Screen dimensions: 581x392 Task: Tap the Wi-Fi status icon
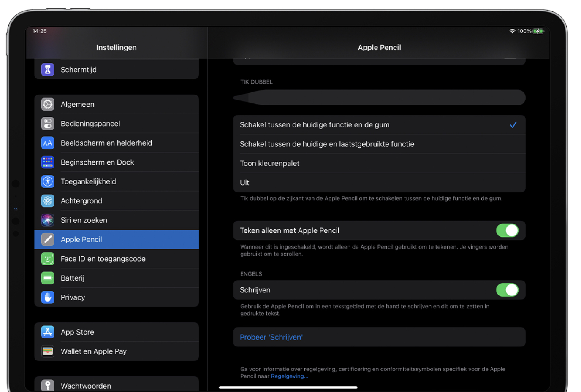[512, 31]
